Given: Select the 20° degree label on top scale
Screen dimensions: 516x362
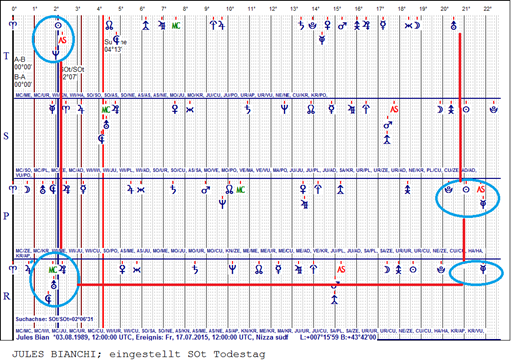Looking at the screenshot, I should (x=444, y=9).
